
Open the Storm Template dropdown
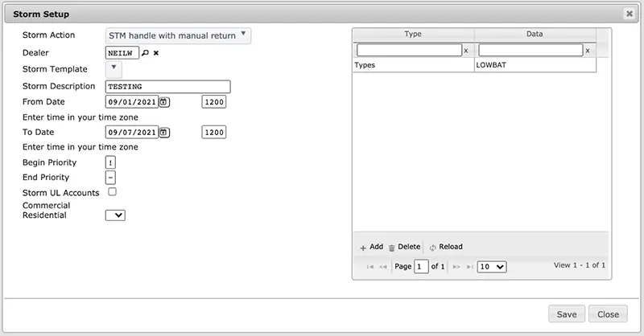click(x=114, y=69)
